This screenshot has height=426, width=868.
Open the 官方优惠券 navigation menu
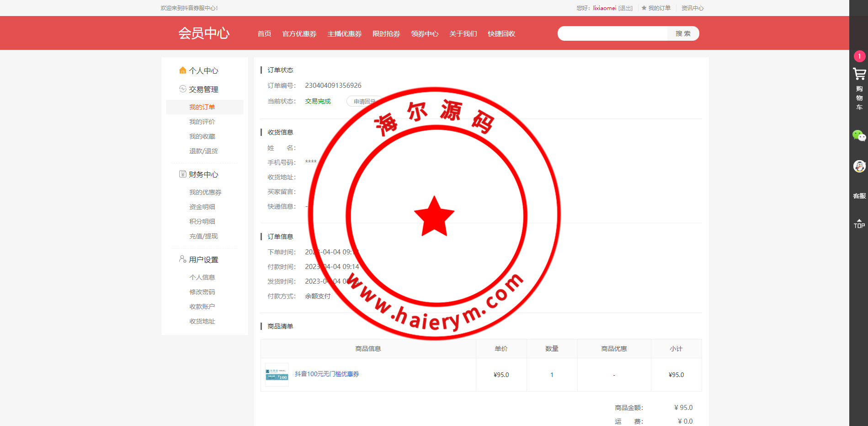(x=299, y=34)
